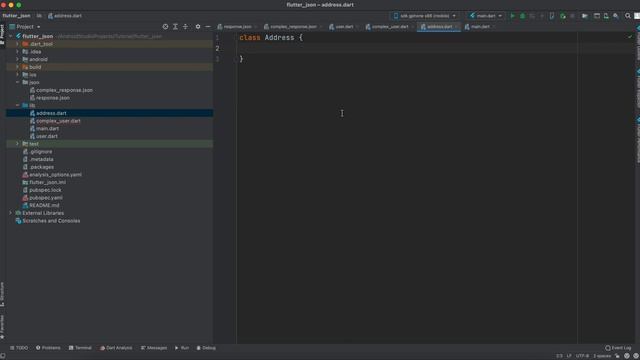This screenshot has width=640, height=360.
Task: Open Project panel settings gear
Action: [198, 27]
